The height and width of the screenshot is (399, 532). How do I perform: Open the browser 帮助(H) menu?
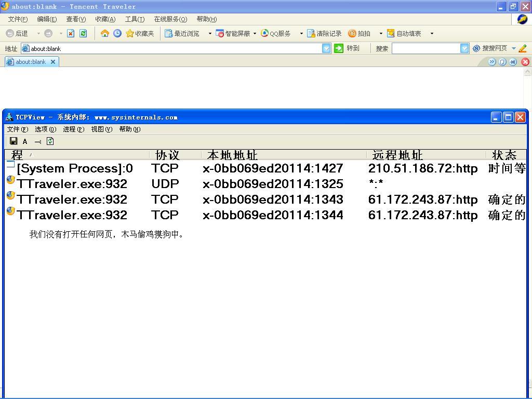click(x=207, y=19)
